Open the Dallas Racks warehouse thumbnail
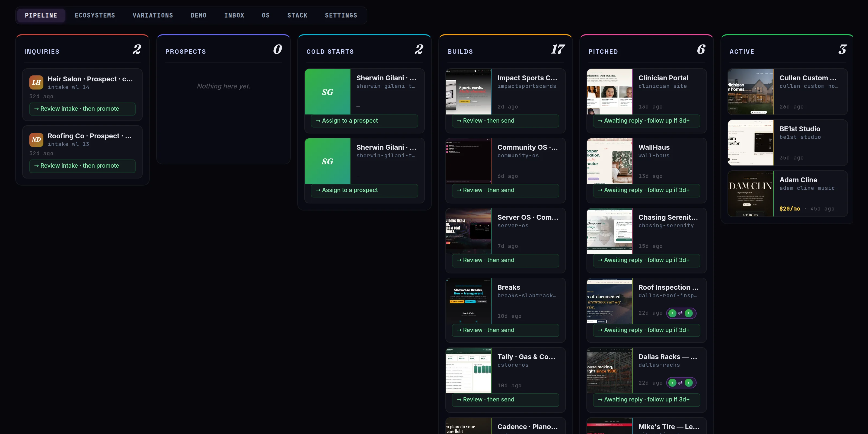This screenshot has height=434, width=868. [609, 371]
